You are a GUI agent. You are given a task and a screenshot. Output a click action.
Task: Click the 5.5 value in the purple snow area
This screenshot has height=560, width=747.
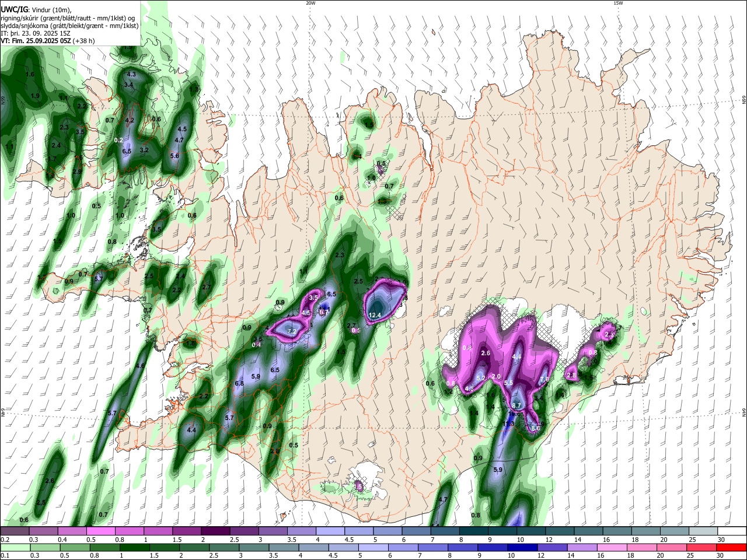(x=508, y=383)
